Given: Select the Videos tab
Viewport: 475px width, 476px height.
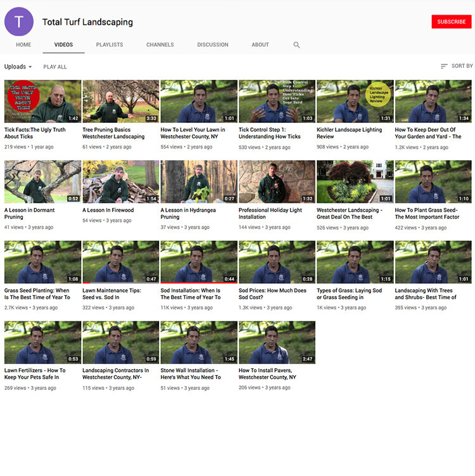Looking at the screenshot, I should (x=63, y=44).
